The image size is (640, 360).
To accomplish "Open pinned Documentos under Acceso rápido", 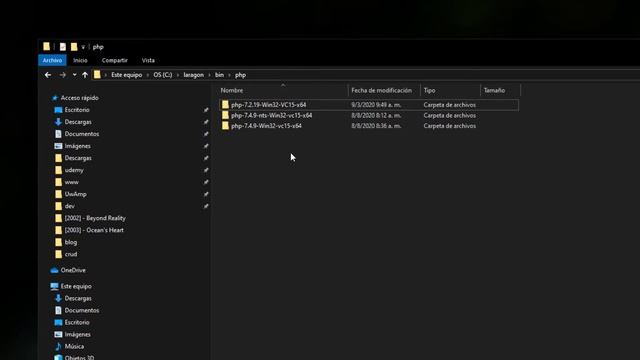I will pyautogui.click(x=82, y=134).
